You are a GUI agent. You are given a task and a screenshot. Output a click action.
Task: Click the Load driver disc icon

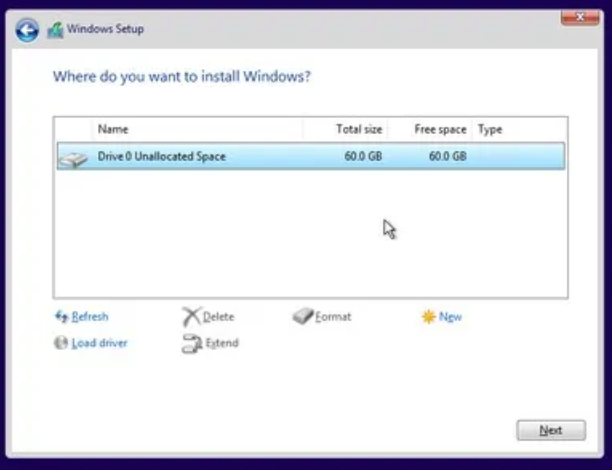tap(60, 343)
